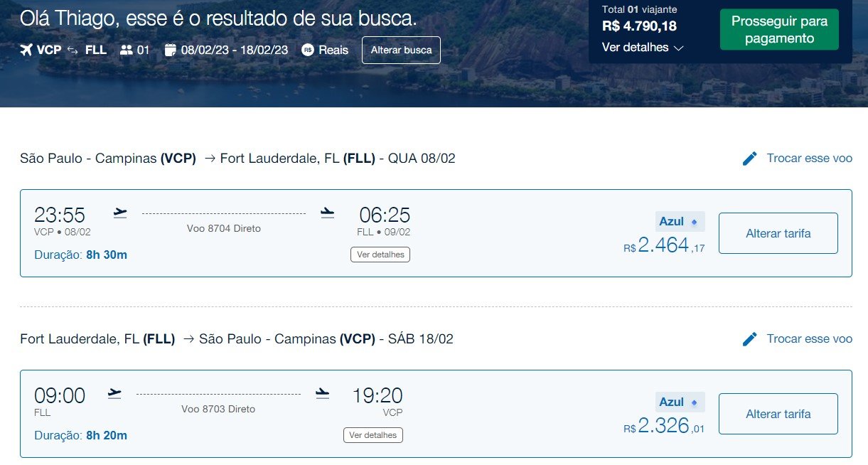Proceed with Prosseguir para pagamento button

779,30
